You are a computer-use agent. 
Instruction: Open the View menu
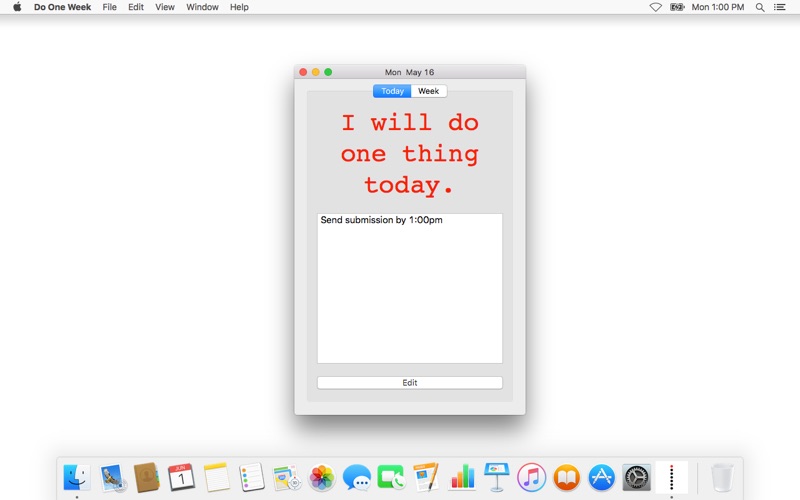tap(165, 7)
